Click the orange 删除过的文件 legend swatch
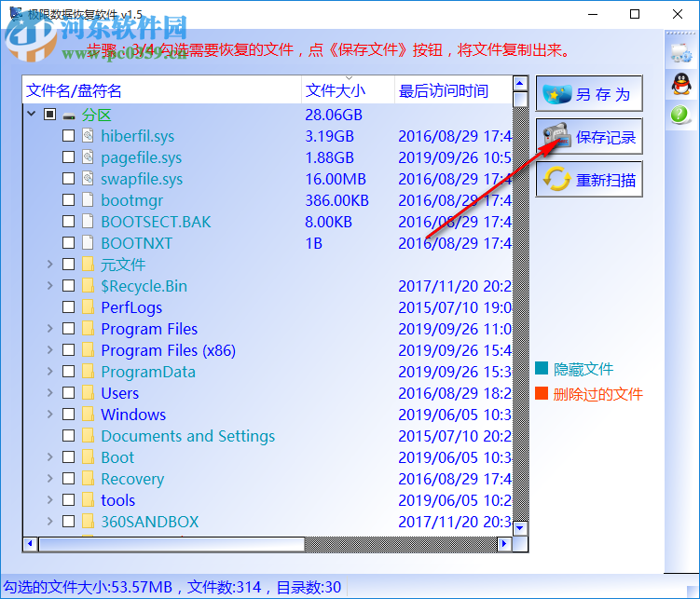 click(542, 393)
